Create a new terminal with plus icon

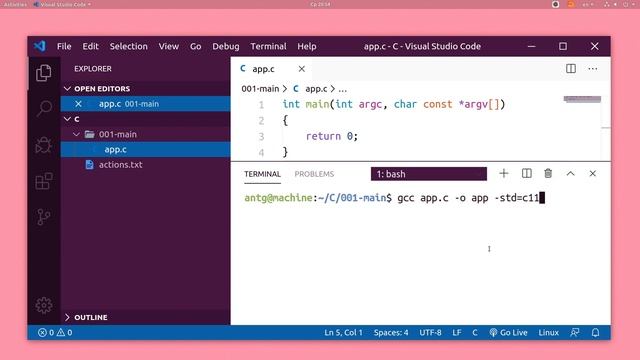click(x=504, y=173)
